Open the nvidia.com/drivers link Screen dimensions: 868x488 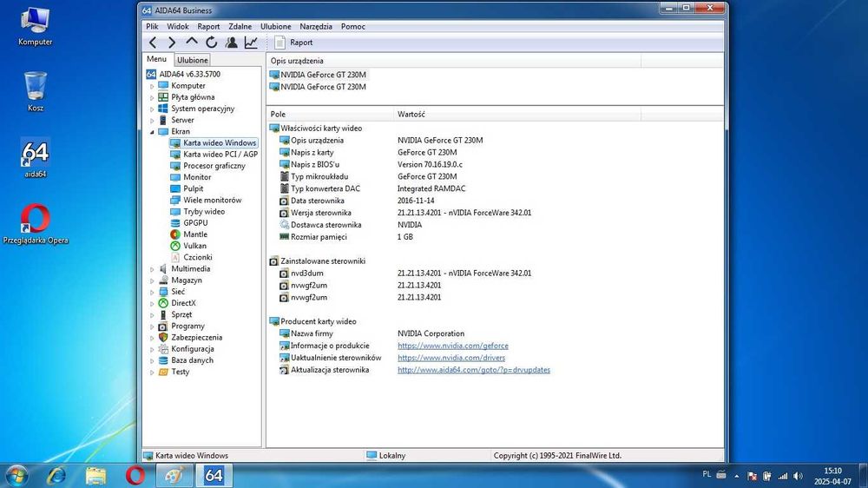pos(451,358)
